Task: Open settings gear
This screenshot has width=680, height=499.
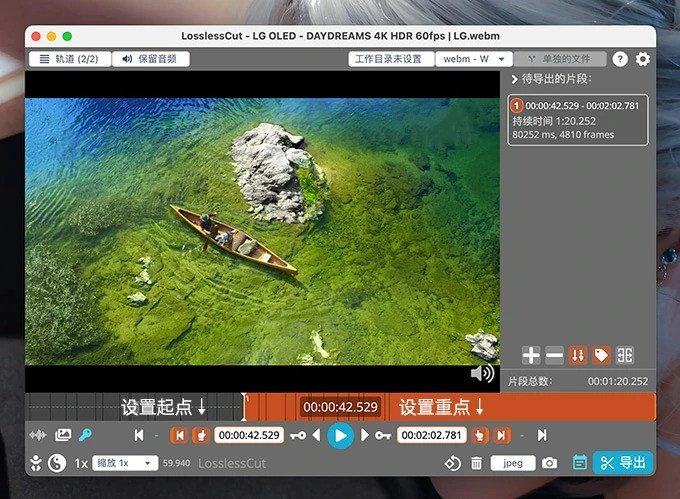Action: tap(643, 59)
